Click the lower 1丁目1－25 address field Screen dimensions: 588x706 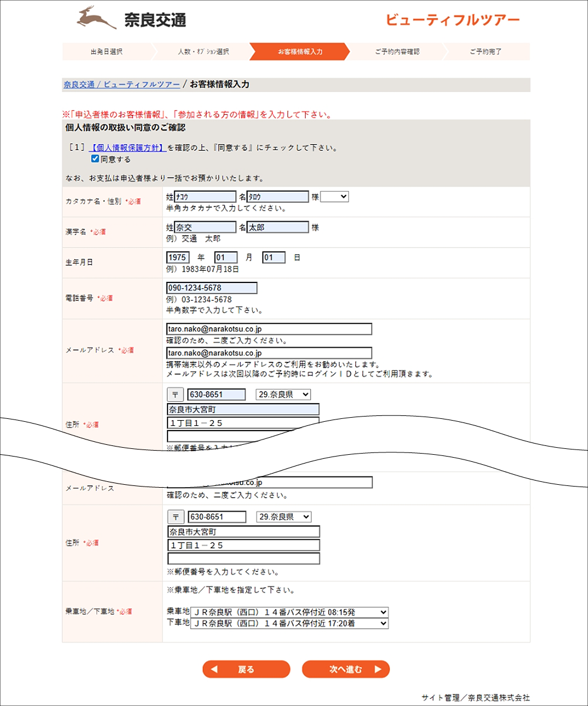click(x=243, y=545)
